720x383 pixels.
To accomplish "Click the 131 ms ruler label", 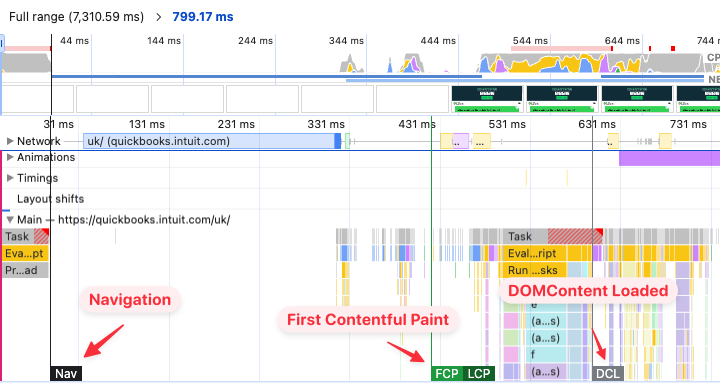I will [146, 124].
